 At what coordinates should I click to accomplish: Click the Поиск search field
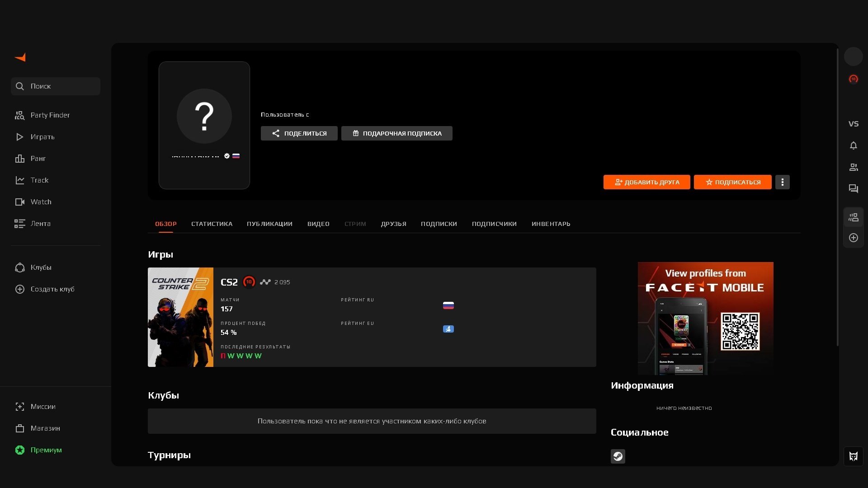[56, 86]
